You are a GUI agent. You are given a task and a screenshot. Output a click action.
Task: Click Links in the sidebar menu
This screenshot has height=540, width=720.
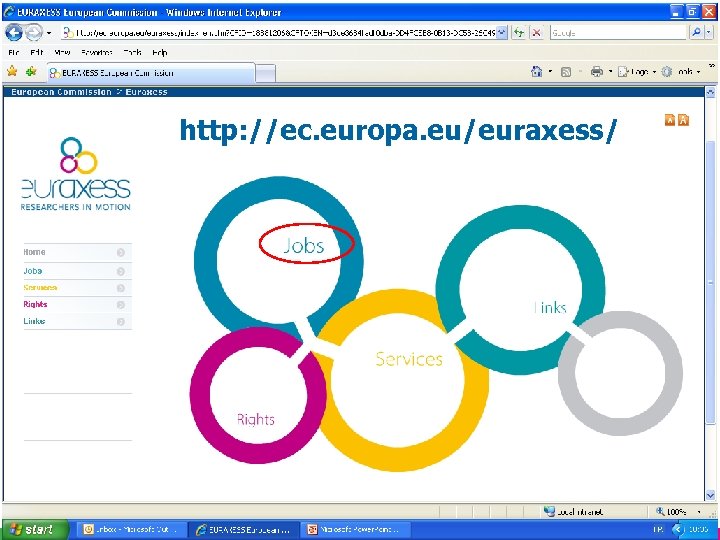34,321
